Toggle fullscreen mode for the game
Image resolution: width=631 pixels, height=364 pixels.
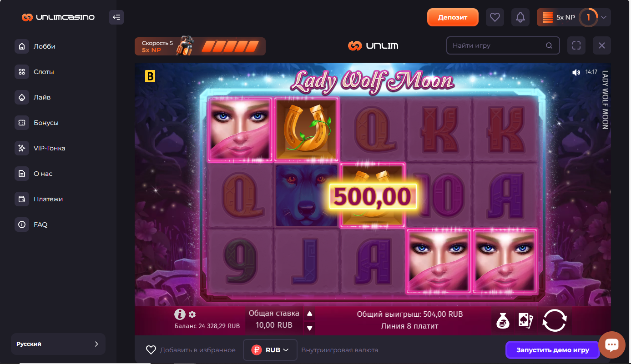(576, 45)
